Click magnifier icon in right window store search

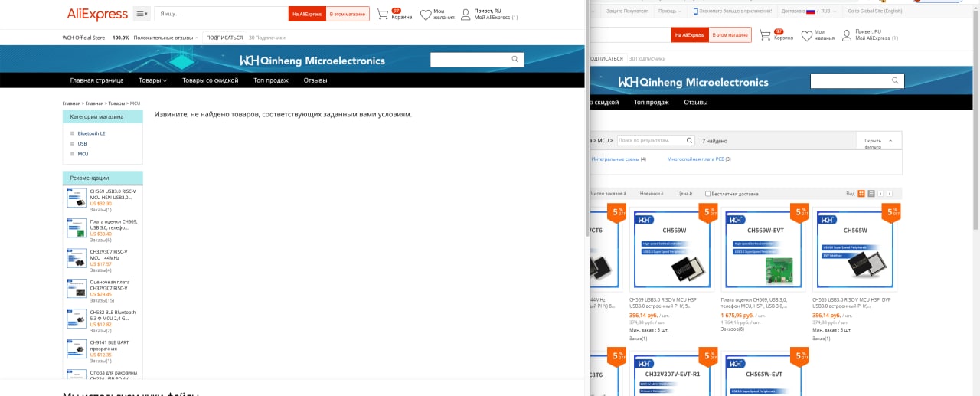tap(896, 81)
